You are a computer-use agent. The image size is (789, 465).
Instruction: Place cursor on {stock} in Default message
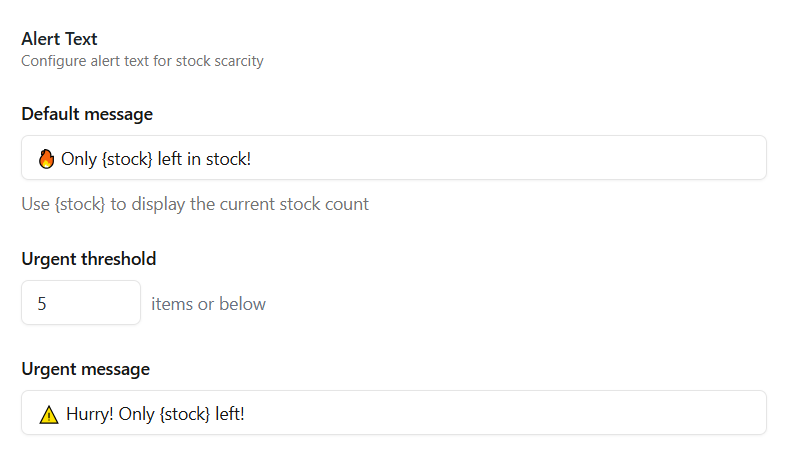point(128,158)
